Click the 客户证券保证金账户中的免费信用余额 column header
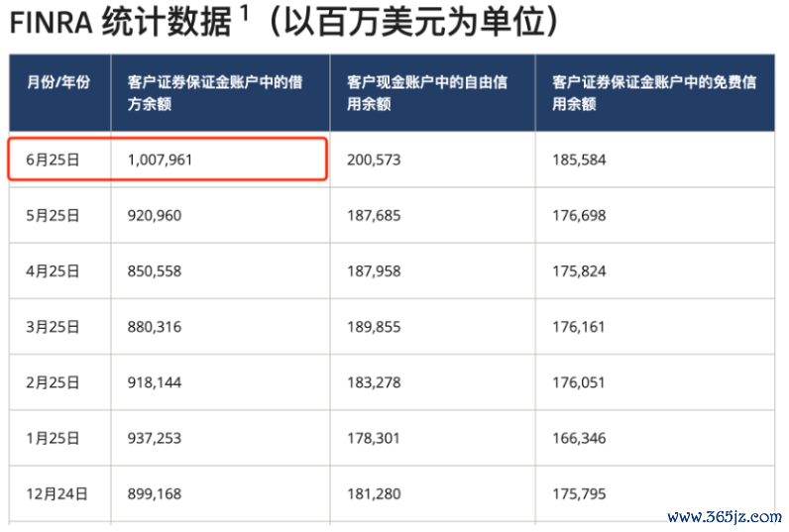 point(654,92)
